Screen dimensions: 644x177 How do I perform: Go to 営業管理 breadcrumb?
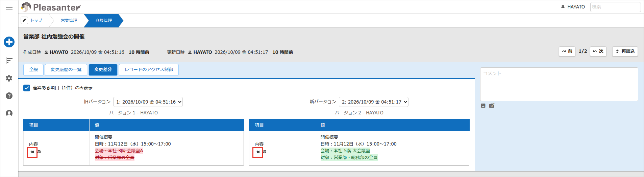point(69,21)
